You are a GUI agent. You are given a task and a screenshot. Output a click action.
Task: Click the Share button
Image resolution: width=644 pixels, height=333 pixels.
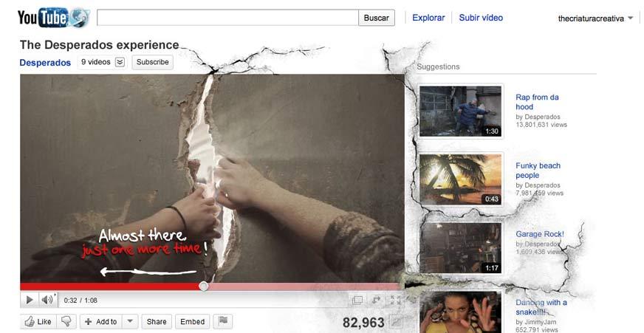[x=157, y=321]
